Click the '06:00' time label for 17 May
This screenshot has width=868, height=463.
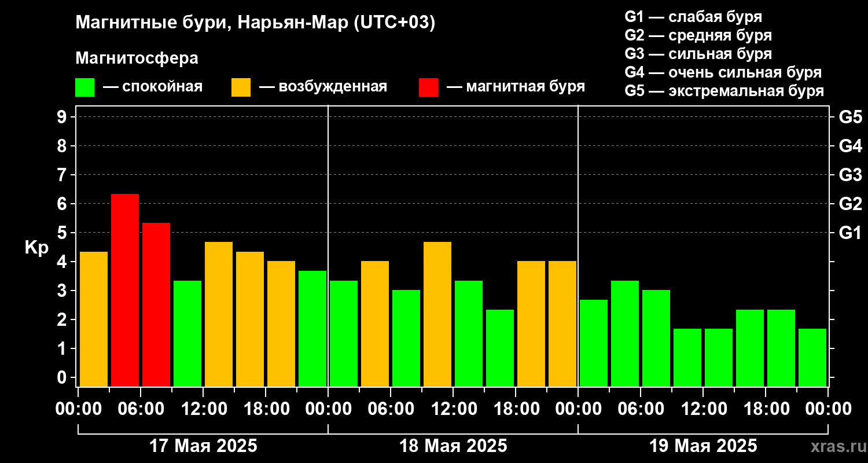pos(141,409)
